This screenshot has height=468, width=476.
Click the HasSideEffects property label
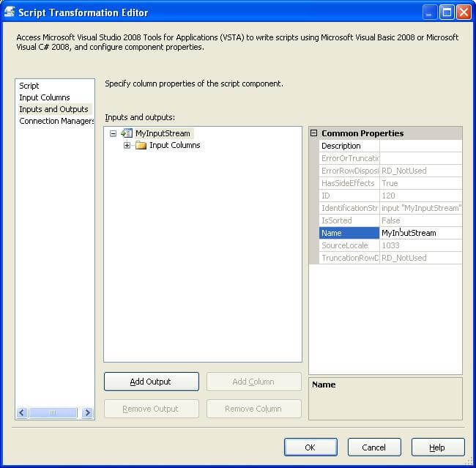click(x=349, y=183)
